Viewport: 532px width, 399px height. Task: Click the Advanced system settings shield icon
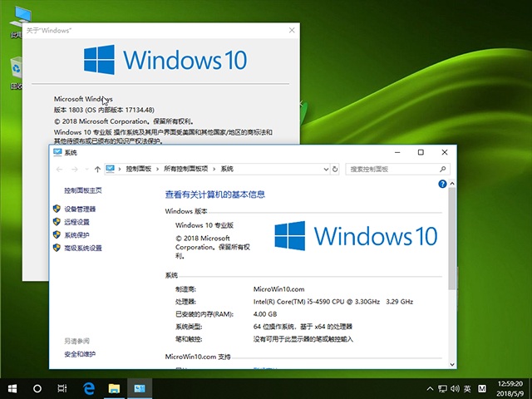pyautogui.click(x=57, y=248)
